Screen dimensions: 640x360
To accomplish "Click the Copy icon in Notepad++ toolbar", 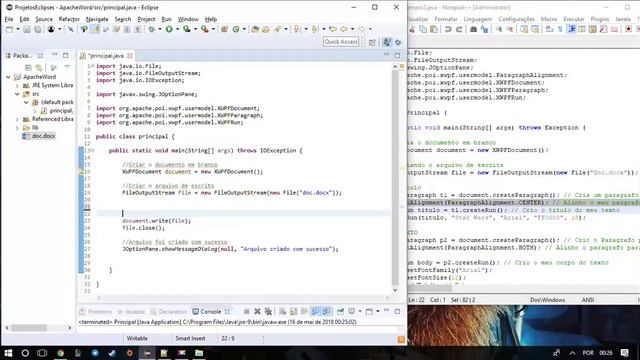I will 423,29.
